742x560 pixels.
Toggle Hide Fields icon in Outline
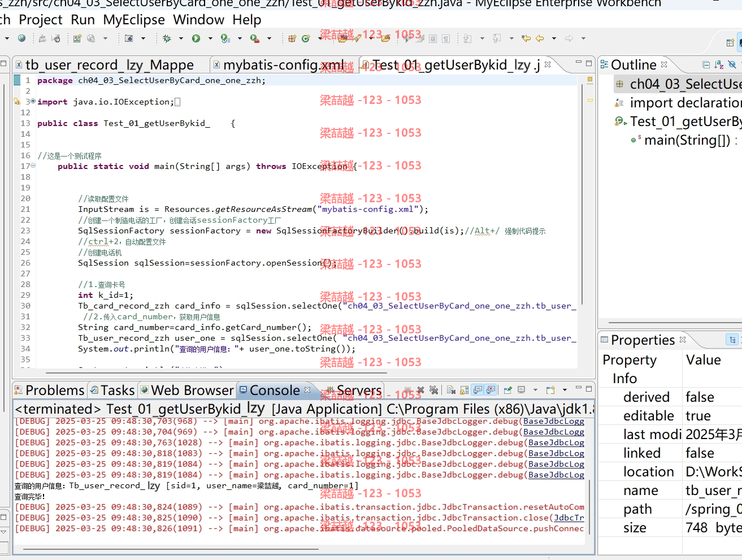(x=732, y=64)
